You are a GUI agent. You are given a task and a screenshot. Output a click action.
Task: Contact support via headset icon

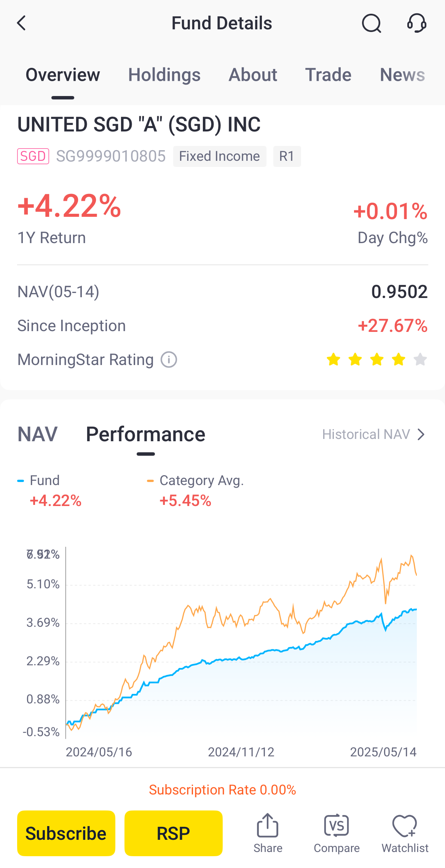click(x=416, y=23)
